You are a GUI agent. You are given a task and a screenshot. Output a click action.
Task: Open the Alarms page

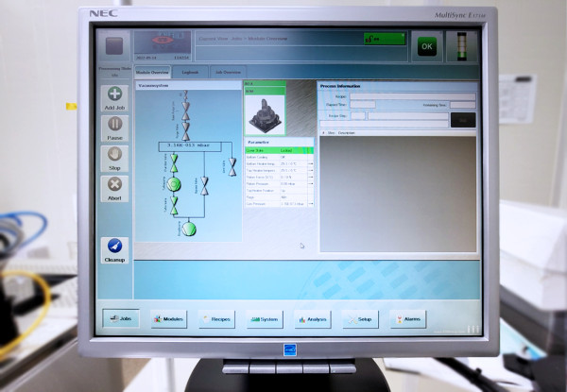point(408,319)
